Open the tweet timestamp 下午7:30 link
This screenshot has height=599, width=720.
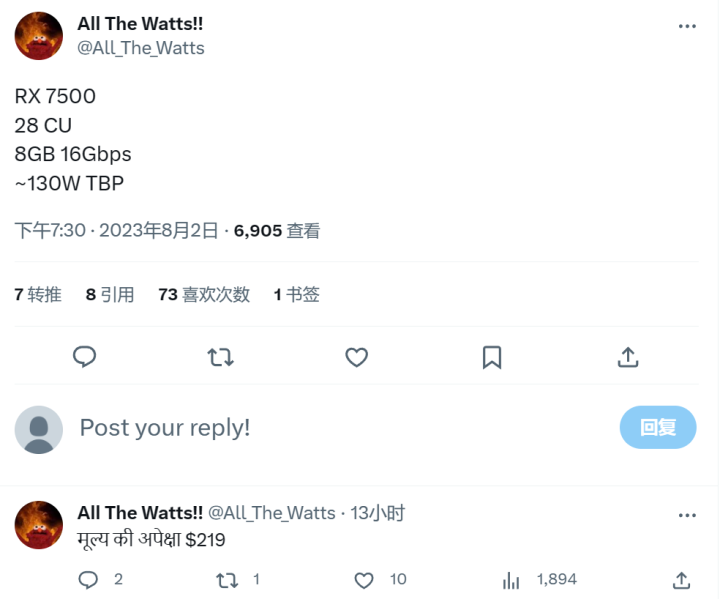point(50,230)
